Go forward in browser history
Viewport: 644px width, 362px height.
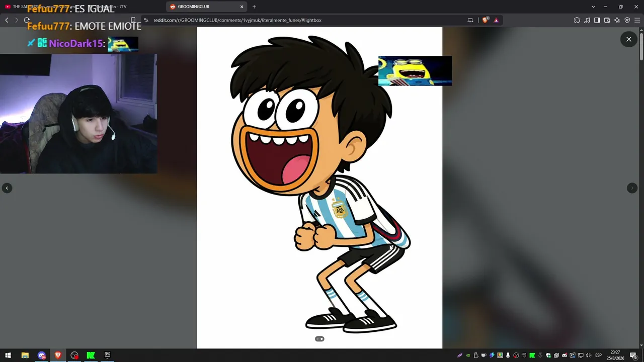(17, 20)
